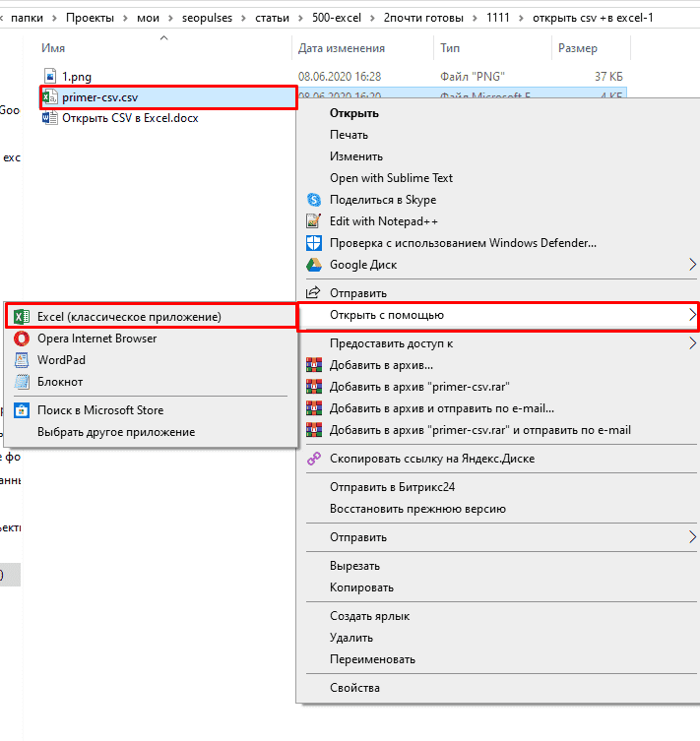Image resolution: width=700 pixels, height=741 pixels.
Task: Click the Блокнот notepad icon
Action: pos(22,382)
